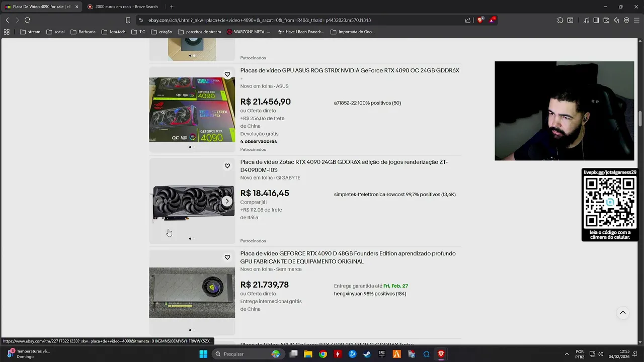The width and height of the screenshot is (644, 362).
Task: Open the Temperaturas weather widget
Action: tap(29, 354)
